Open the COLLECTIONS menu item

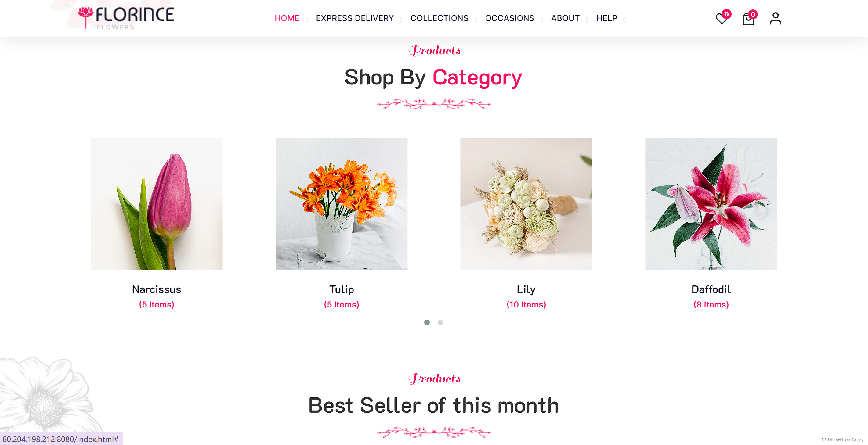[x=439, y=18]
